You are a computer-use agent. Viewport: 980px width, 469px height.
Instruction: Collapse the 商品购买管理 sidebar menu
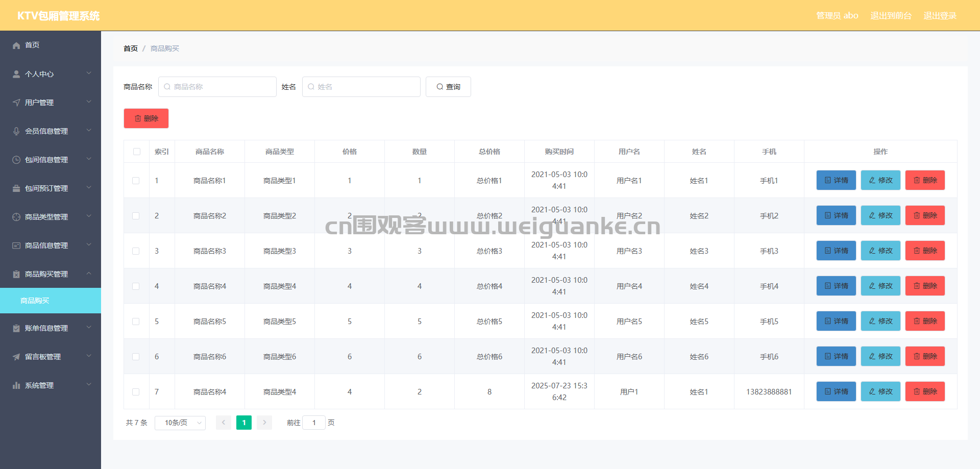(x=51, y=274)
